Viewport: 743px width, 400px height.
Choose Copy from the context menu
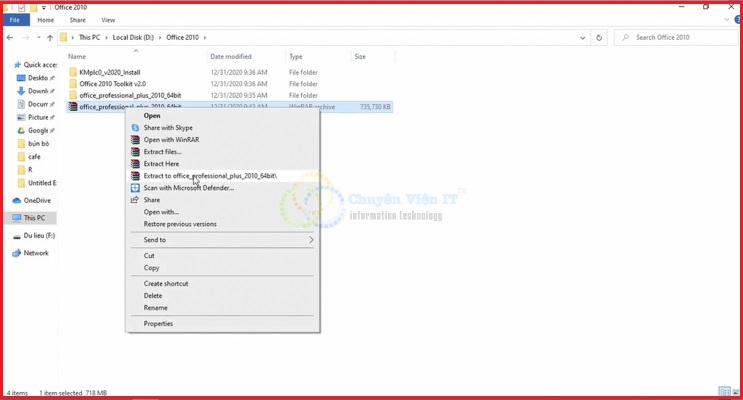223,268
